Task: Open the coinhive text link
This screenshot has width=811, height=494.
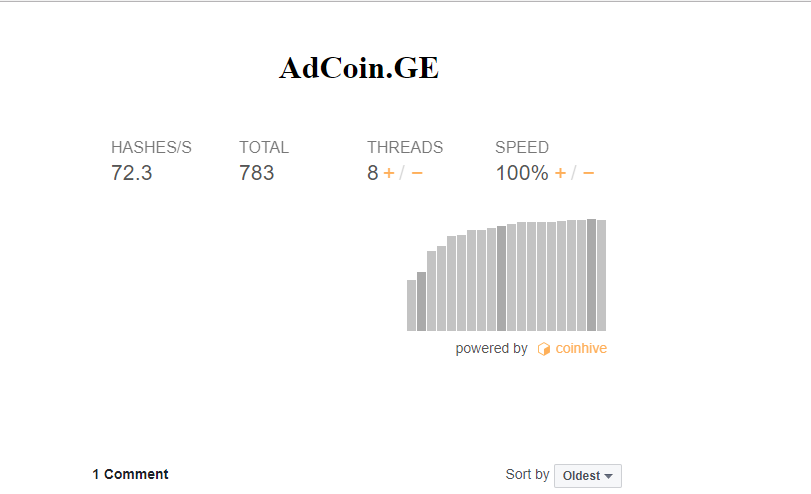Action: pos(581,349)
